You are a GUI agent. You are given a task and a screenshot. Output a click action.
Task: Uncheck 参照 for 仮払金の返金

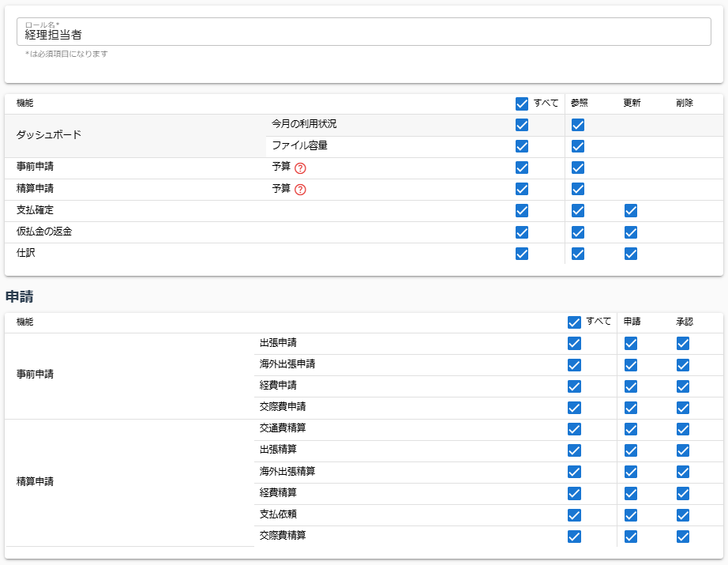pyautogui.click(x=578, y=232)
